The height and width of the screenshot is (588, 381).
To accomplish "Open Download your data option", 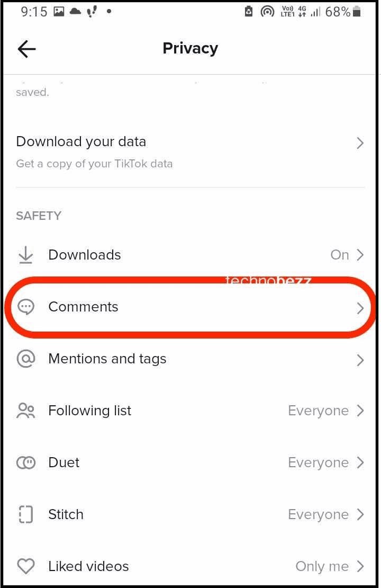I will tap(81, 141).
